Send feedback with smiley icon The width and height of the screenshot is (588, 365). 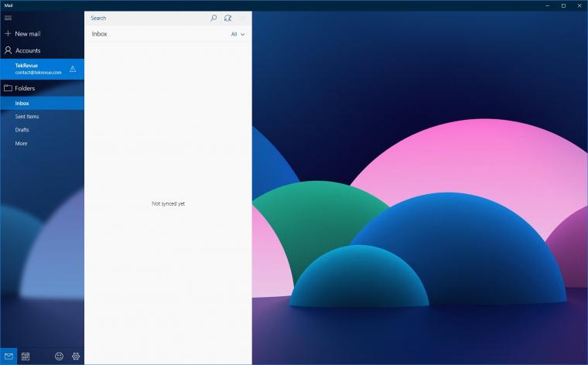(x=60, y=356)
